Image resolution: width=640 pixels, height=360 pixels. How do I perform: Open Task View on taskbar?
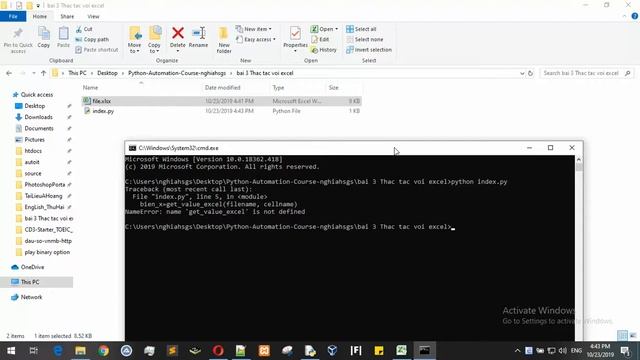click(x=34, y=351)
